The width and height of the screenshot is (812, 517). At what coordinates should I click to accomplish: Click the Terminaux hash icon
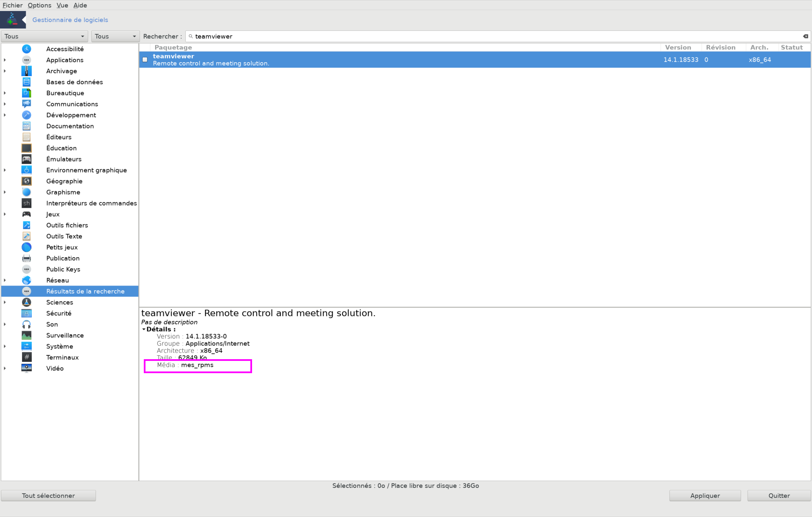[x=27, y=357]
